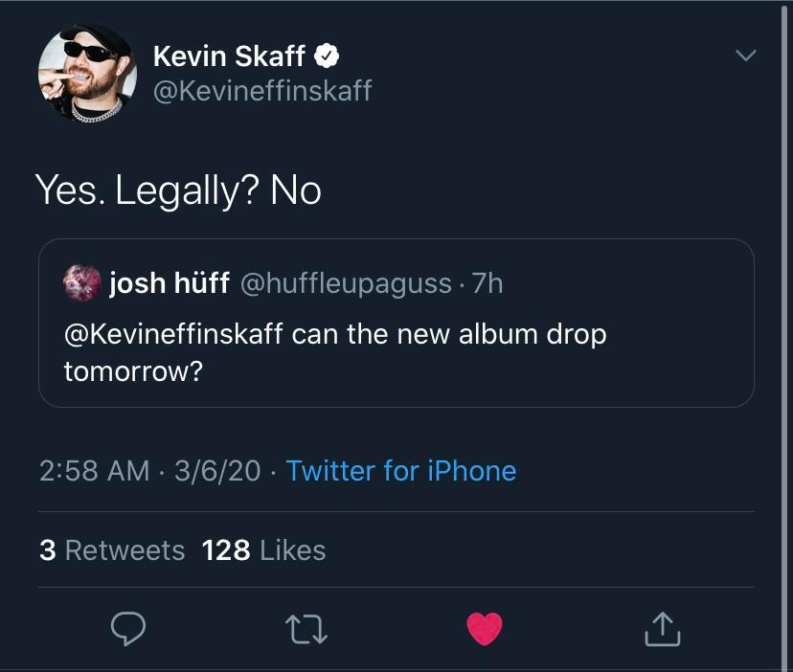Expand the tweet options chevron
Viewport: 793px width, 672px height.
744,56
